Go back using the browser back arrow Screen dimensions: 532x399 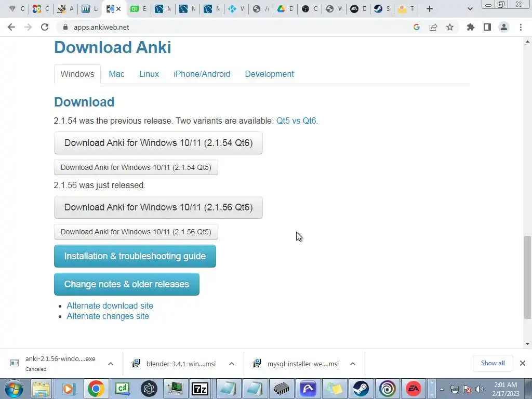pos(11,27)
